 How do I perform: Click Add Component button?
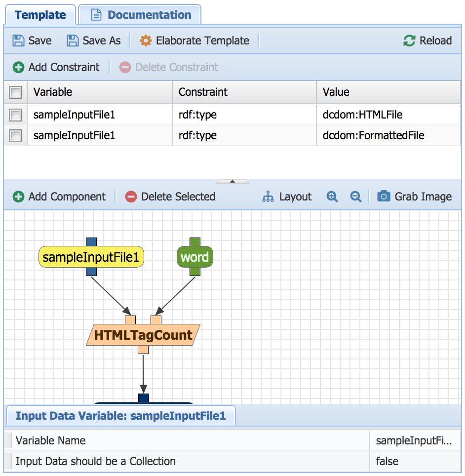point(59,197)
